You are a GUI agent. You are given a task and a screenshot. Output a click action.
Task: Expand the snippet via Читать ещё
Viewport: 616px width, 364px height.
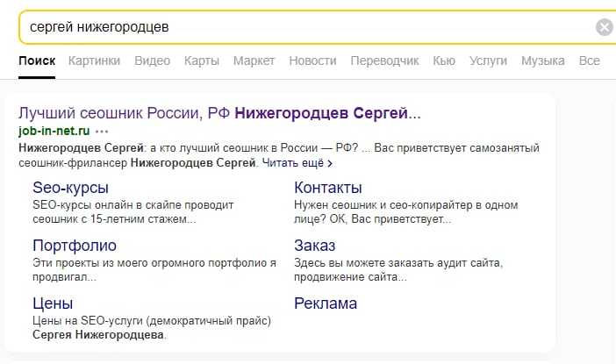coord(297,163)
